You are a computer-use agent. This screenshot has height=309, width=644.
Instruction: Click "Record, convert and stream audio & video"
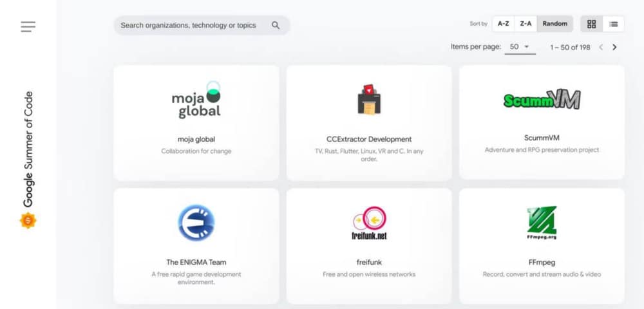(542, 274)
